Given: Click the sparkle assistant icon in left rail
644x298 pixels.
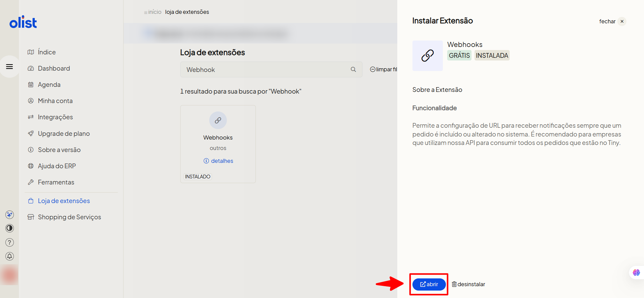Looking at the screenshot, I should click(x=9, y=215).
